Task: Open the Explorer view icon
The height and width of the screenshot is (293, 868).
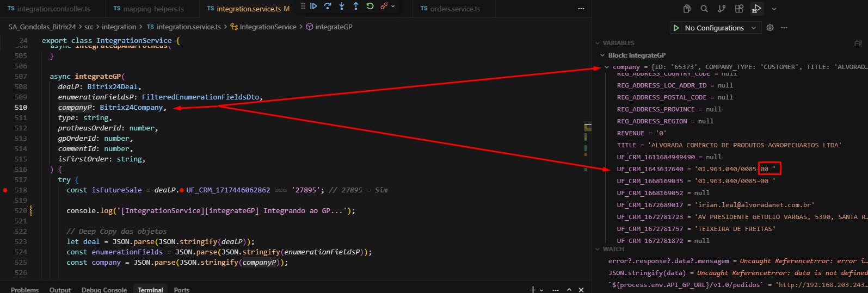Action: click(x=687, y=9)
